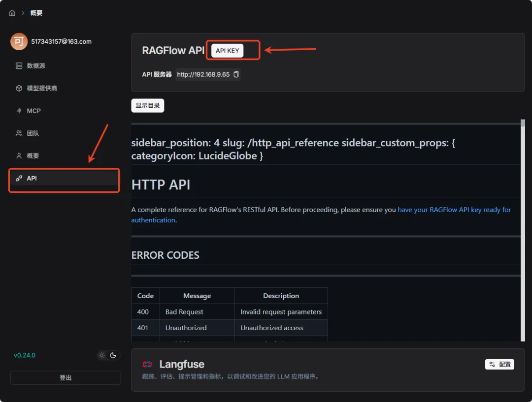Click the version label v0.24.0
The width and height of the screenshot is (532, 402).
[25, 355]
